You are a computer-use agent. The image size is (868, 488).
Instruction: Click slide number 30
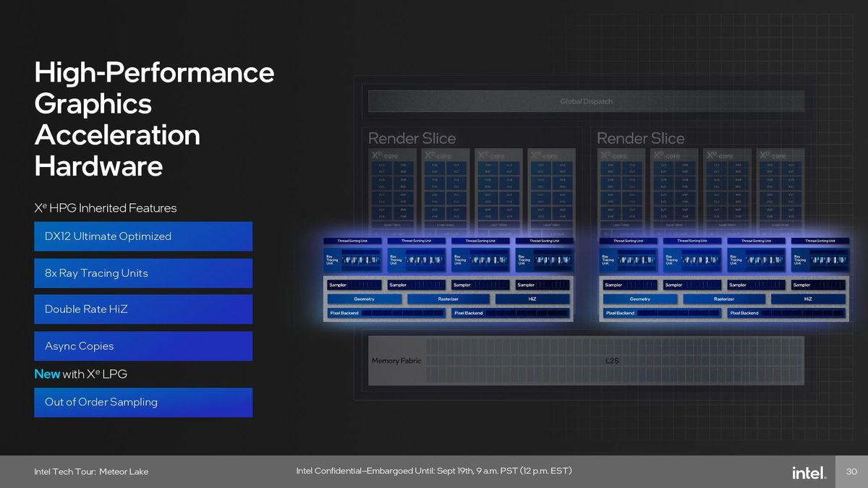pyautogui.click(x=851, y=472)
